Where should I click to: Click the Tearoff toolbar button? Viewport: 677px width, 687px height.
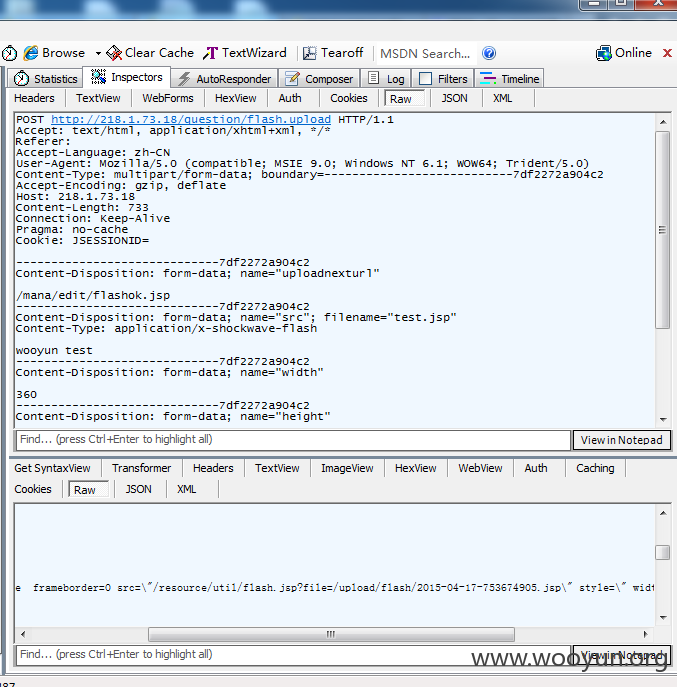point(333,53)
